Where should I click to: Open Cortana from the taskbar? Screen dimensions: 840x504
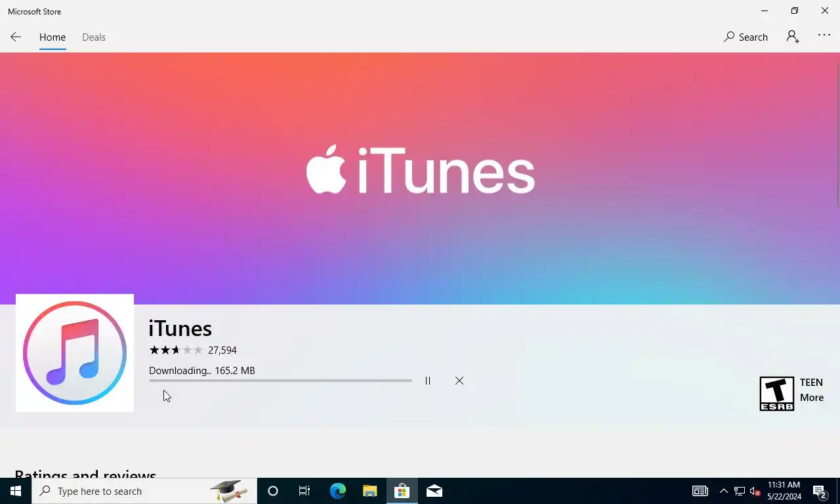tap(273, 491)
